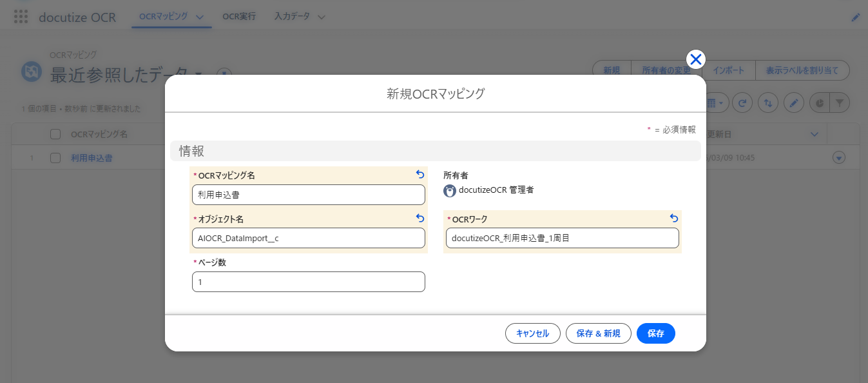Open the 最近参照したデータ list selector
This screenshot has width=868, height=383.
coord(197,73)
